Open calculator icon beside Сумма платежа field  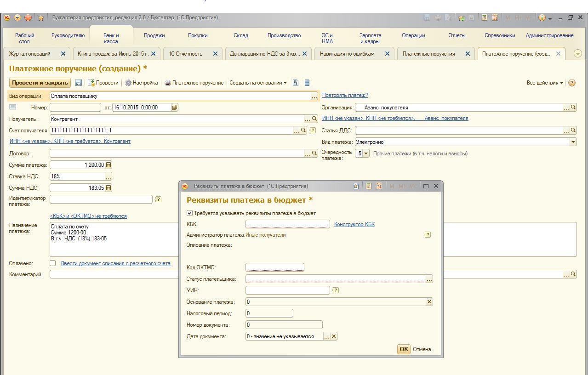(x=108, y=165)
